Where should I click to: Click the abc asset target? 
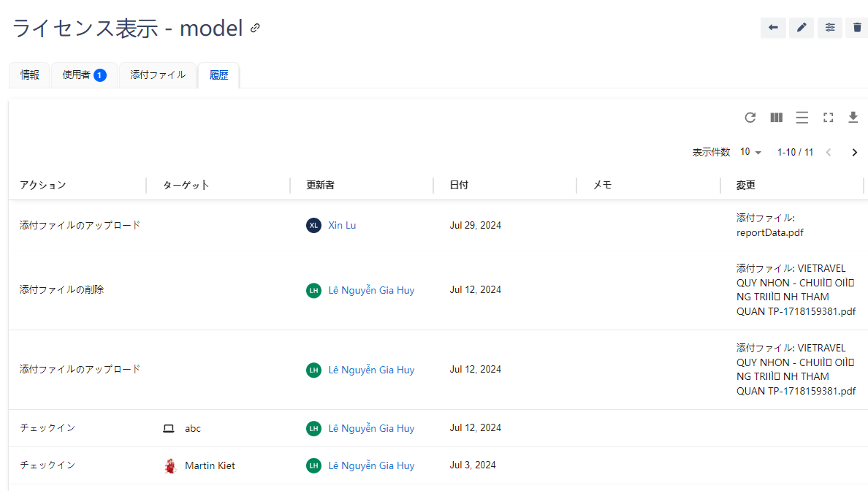pyautogui.click(x=192, y=428)
